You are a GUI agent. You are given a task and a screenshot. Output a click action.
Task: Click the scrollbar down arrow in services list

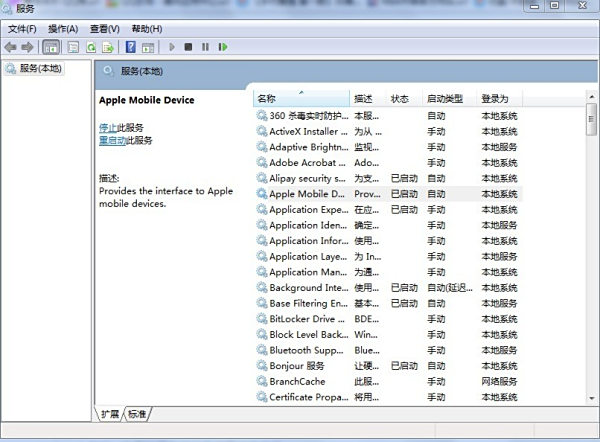click(592, 398)
